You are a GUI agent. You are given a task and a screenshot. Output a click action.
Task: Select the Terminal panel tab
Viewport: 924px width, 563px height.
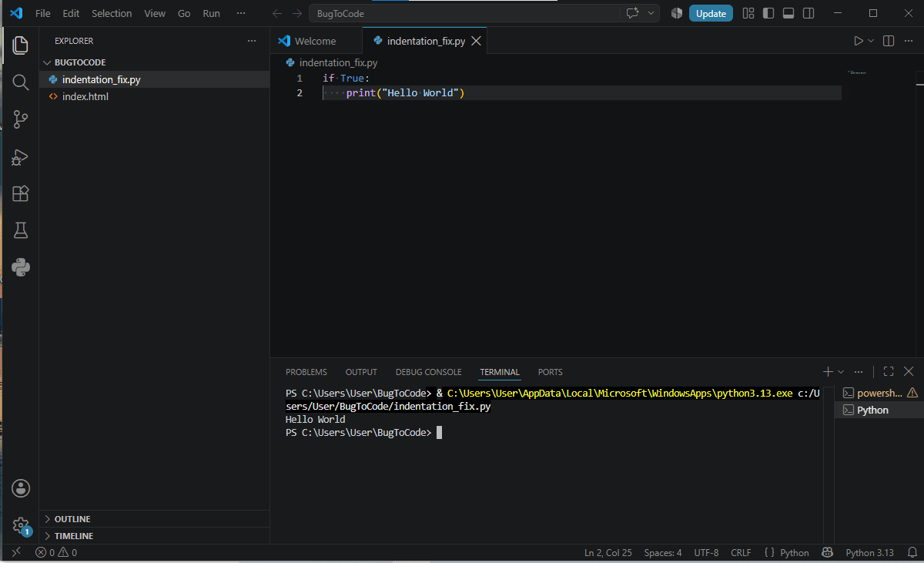(500, 372)
